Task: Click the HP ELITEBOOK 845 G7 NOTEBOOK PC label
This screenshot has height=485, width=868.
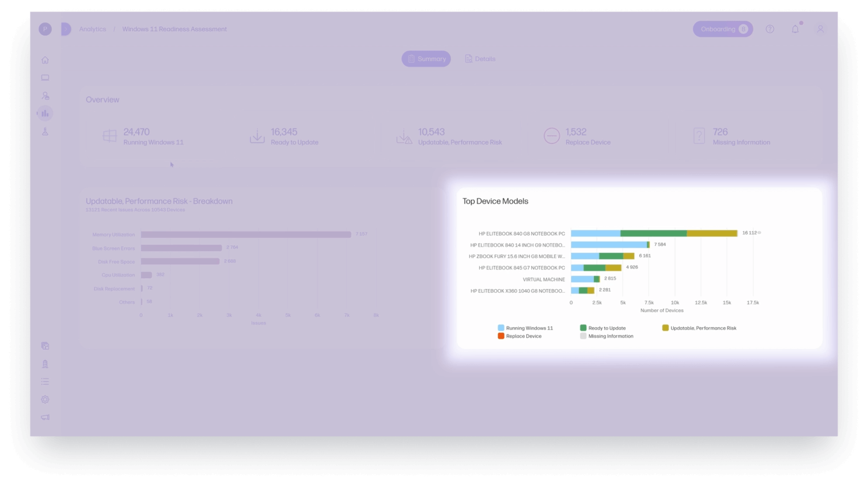Action: tap(522, 268)
